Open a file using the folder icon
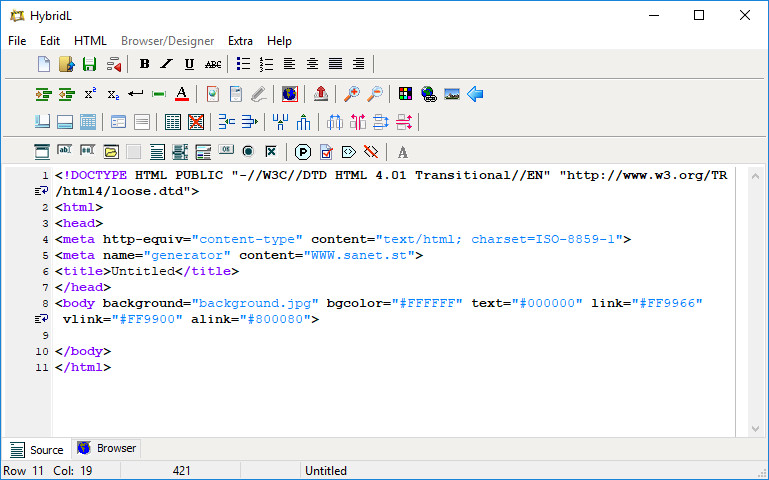The width and height of the screenshot is (769, 480). [66, 64]
